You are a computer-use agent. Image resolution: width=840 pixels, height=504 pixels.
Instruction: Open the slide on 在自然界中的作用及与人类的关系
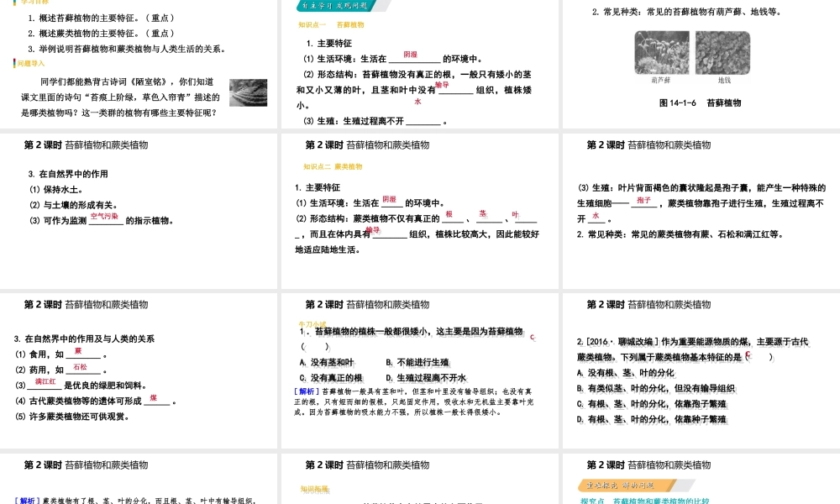139,370
